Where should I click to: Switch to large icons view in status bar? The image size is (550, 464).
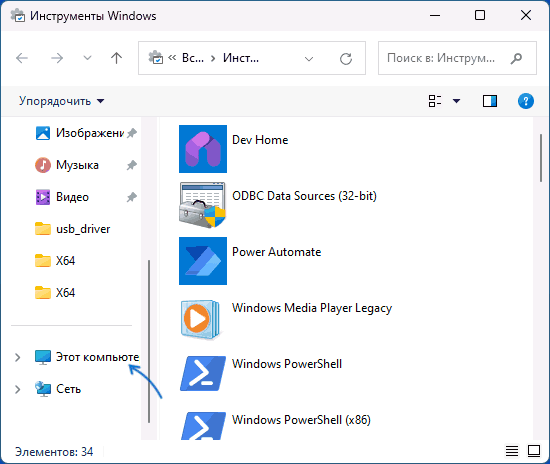point(534,451)
